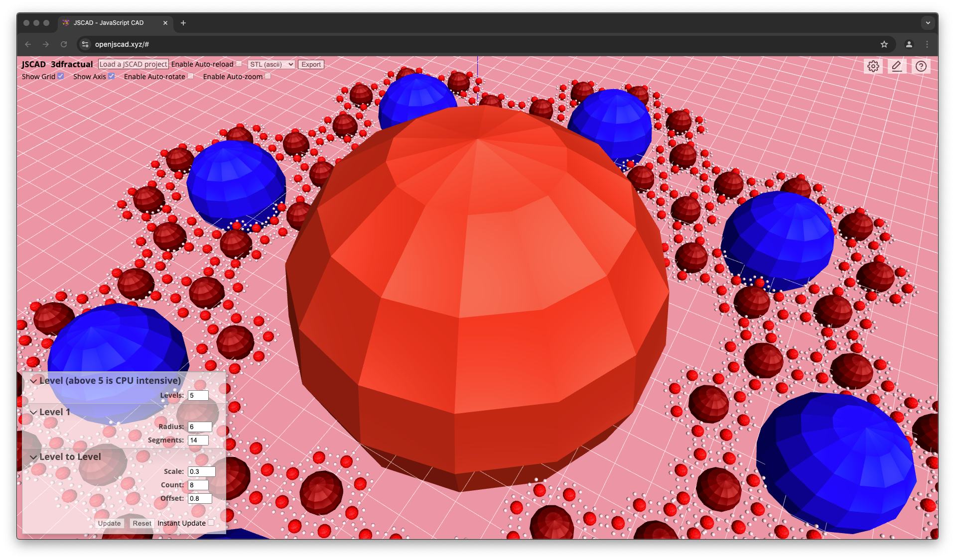View site information icon in address bar

coord(85,44)
